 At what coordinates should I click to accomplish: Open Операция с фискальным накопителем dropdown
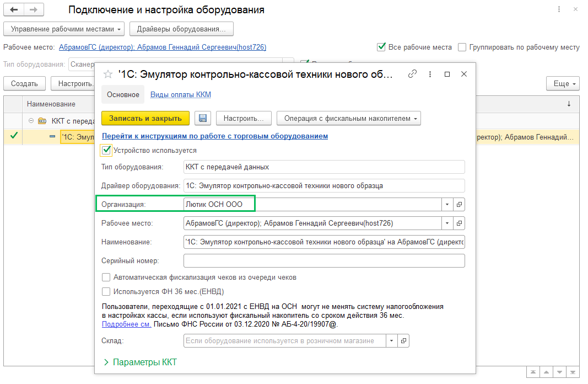[348, 118]
